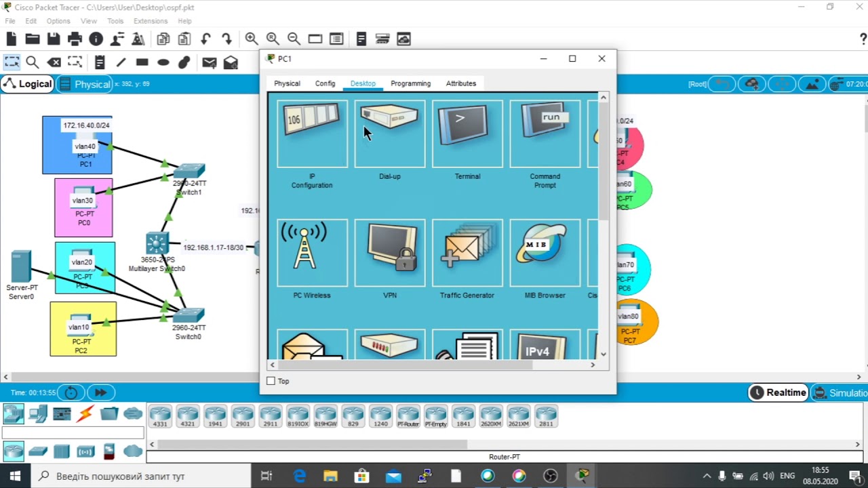Open Microsoft Edge from taskbar
868x488 pixels.
click(299, 476)
